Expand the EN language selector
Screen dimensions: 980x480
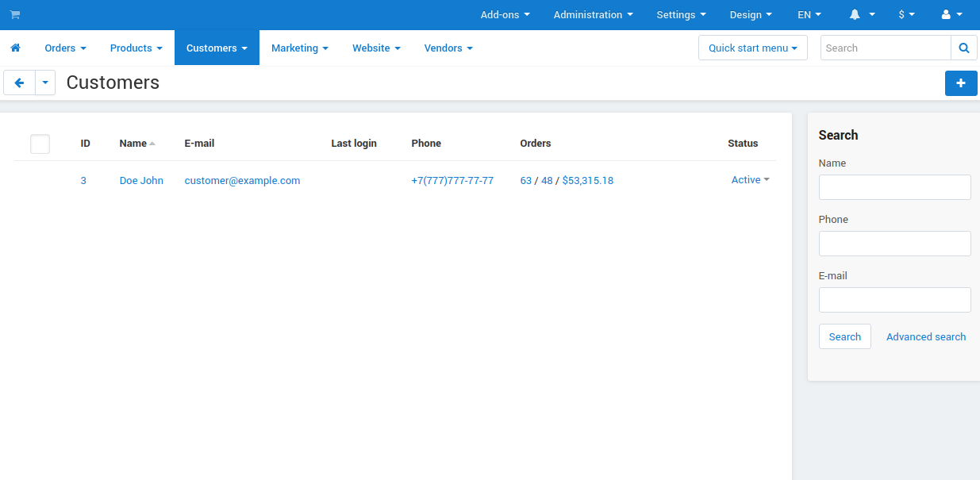809,15
